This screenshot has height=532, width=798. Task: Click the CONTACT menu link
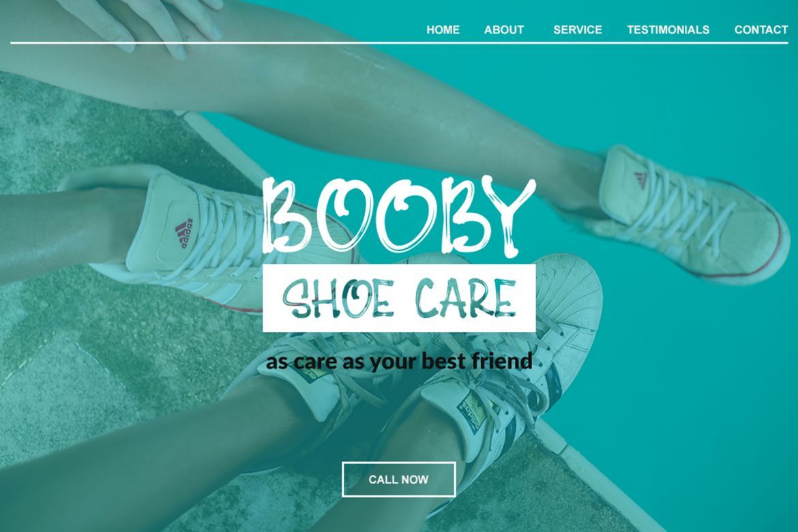point(761,29)
